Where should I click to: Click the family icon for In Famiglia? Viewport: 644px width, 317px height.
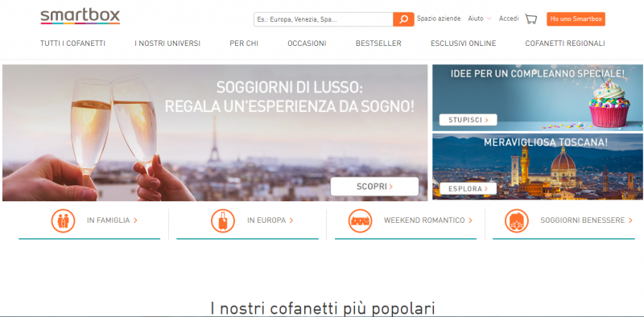coord(64,221)
